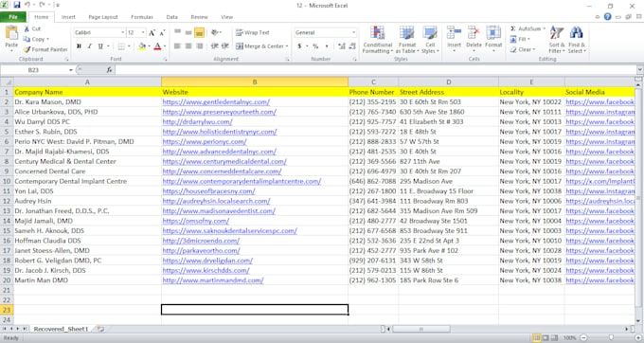644x343 pixels.
Task: Apply Accounting dollar number format
Action: 299,46
